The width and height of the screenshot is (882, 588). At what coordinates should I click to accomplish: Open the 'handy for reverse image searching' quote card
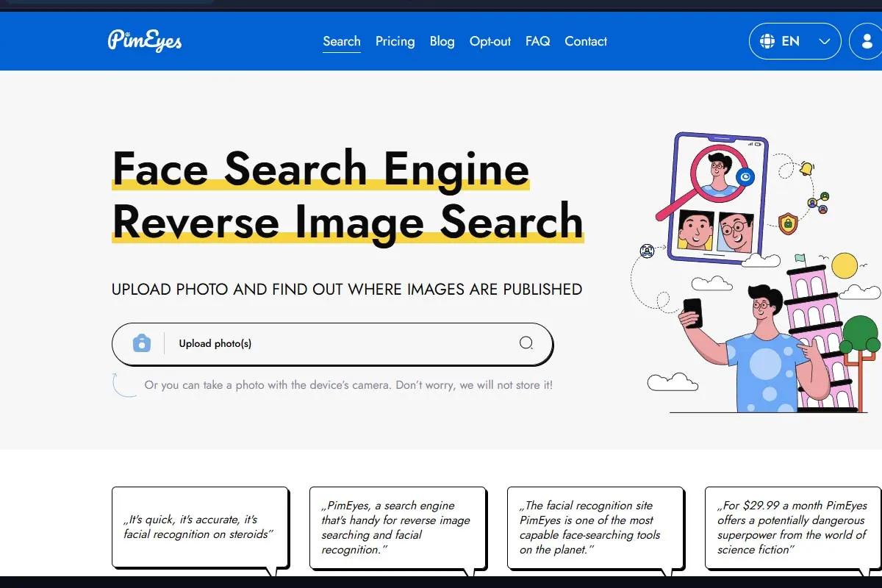tap(398, 527)
